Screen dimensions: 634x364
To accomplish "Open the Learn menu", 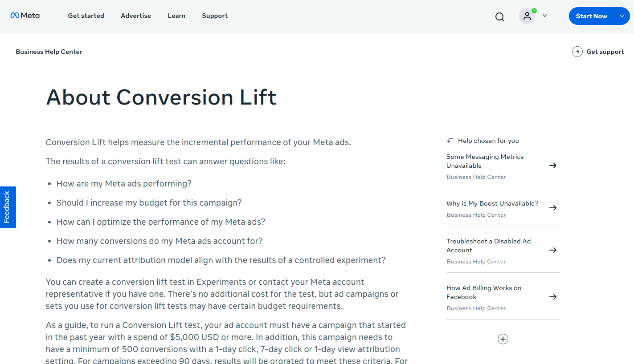I will [x=176, y=16].
